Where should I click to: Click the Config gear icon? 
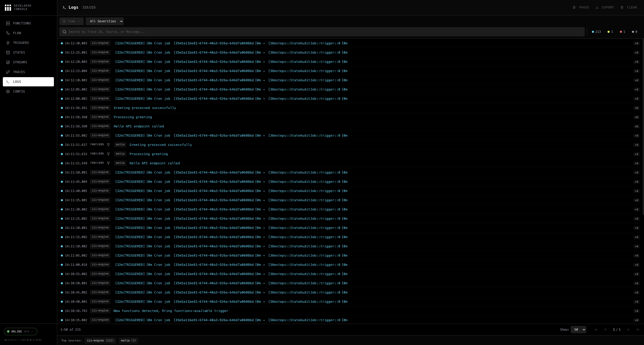(8, 92)
